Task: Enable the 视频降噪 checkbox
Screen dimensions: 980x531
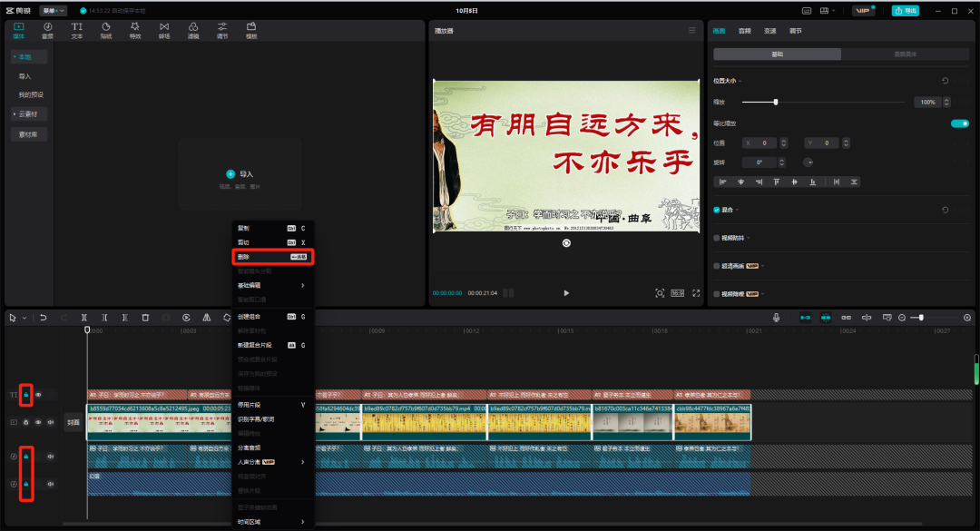Action: coord(716,294)
